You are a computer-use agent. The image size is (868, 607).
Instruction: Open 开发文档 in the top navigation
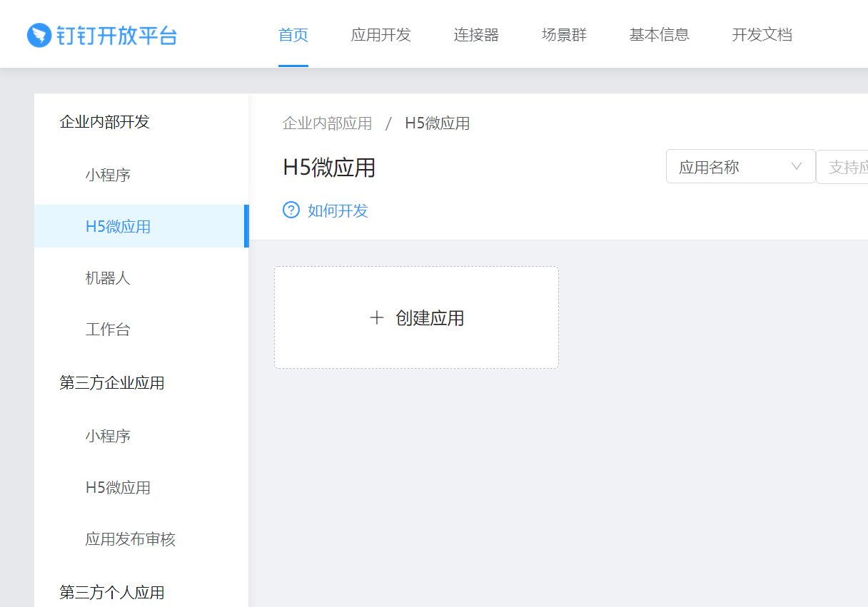click(762, 34)
